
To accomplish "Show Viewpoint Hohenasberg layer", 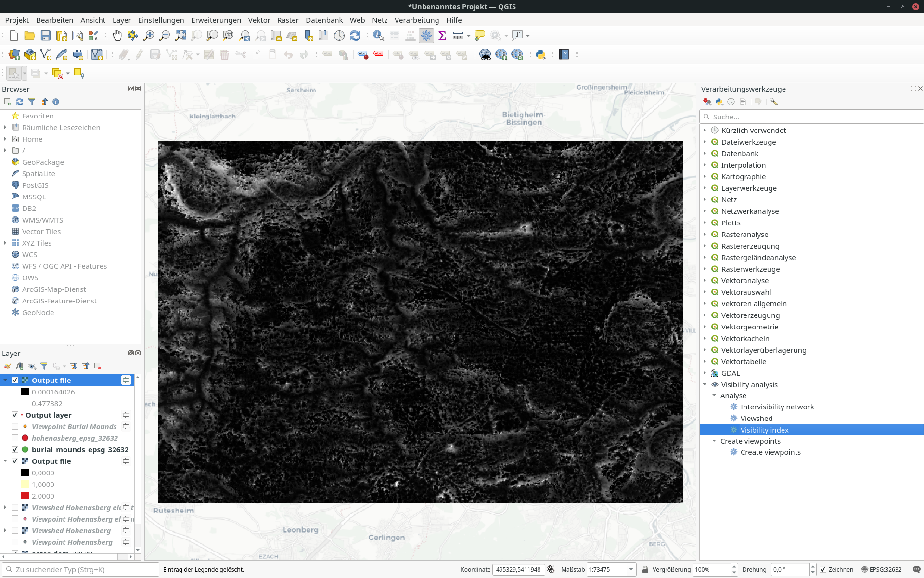I will coord(15,542).
